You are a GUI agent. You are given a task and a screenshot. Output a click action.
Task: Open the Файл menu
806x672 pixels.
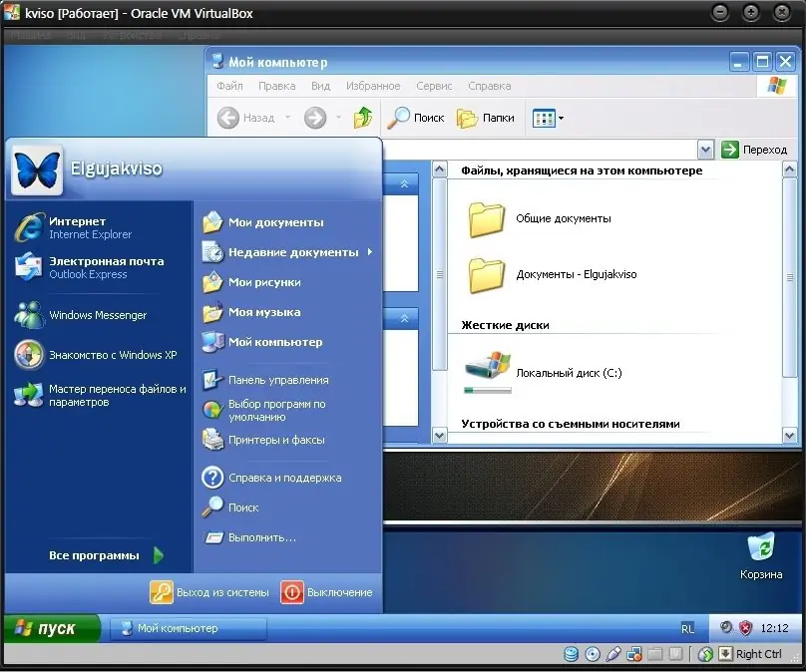point(229,86)
